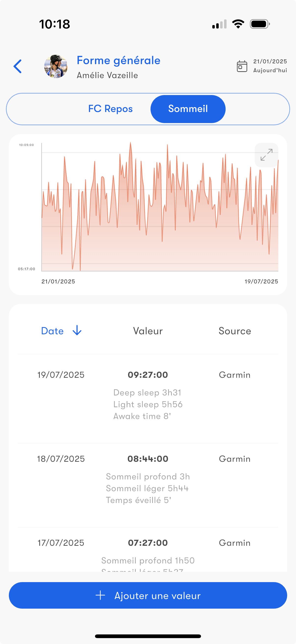Screen dimensions: 296x644
Task: Tap the 21/01/2025 Aujourd'hui date label
Action: coord(270,66)
